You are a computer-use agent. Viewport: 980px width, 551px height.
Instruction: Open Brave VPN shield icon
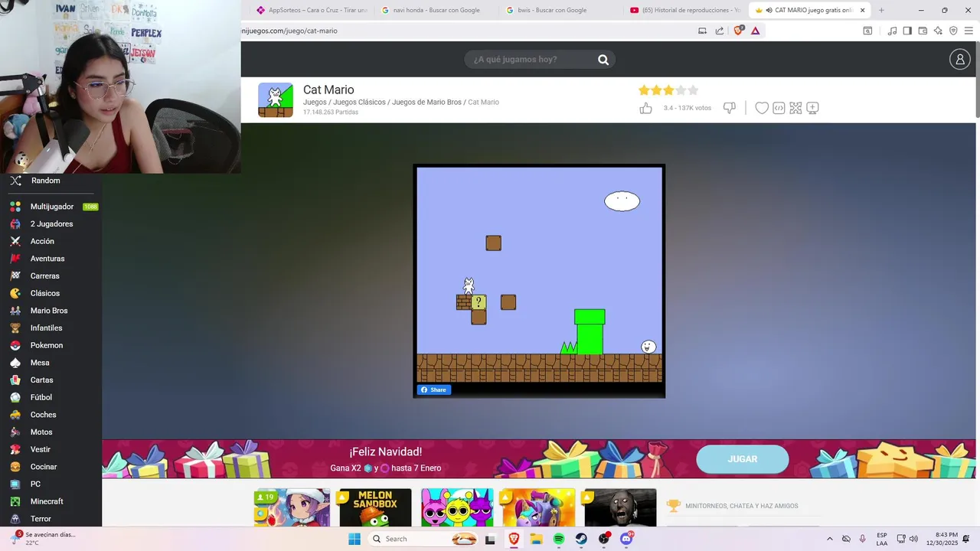click(x=953, y=31)
